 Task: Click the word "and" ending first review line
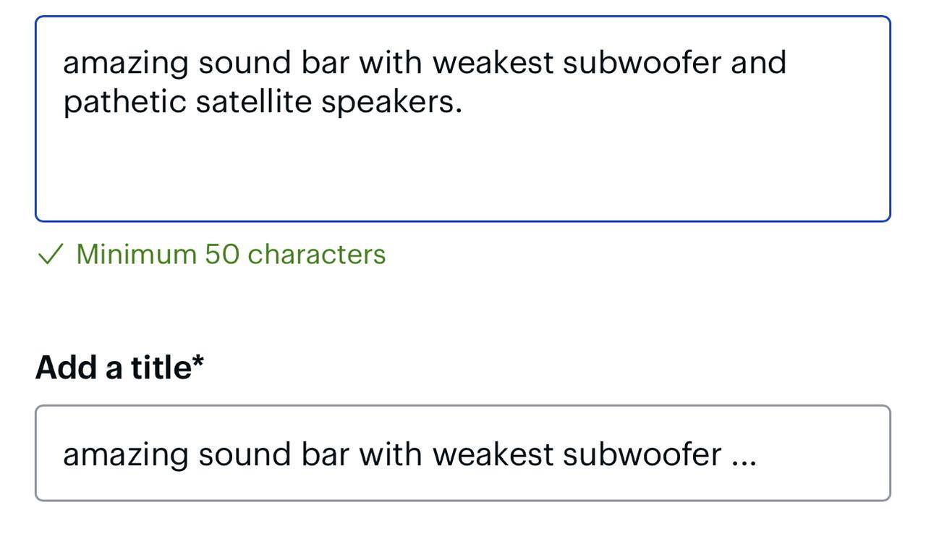(758, 63)
